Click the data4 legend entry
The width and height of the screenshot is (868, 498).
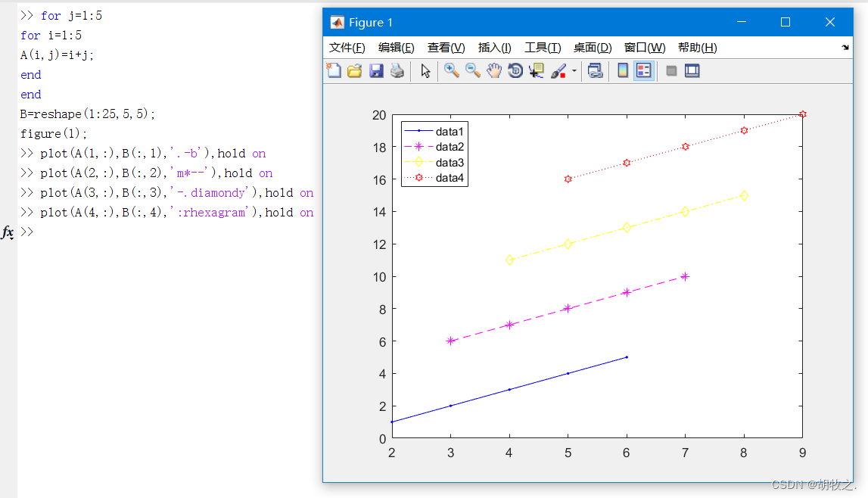pos(434,178)
